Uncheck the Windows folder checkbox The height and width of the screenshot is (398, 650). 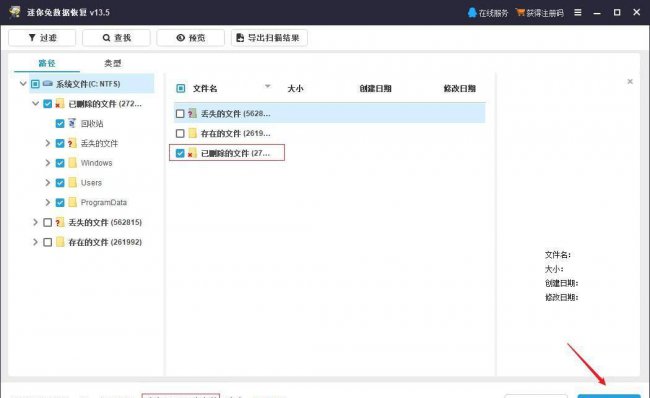(x=60, y=163)
